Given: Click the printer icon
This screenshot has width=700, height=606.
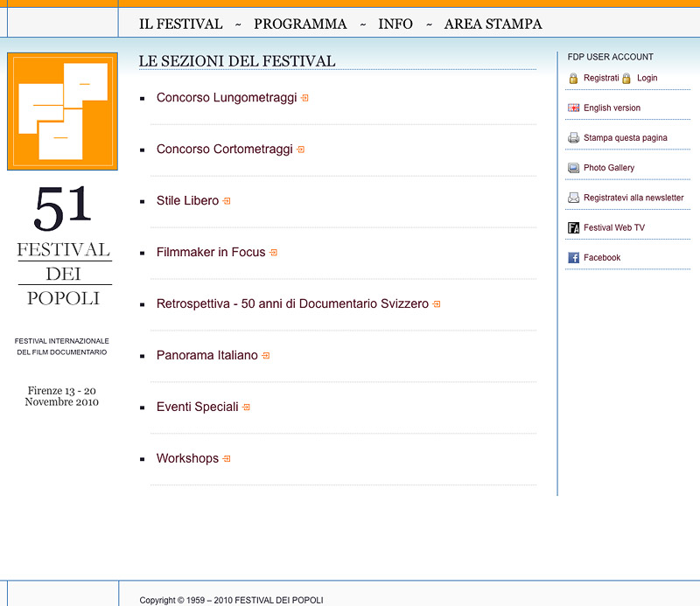Looking at the screenshot, I should pos(574,138).
